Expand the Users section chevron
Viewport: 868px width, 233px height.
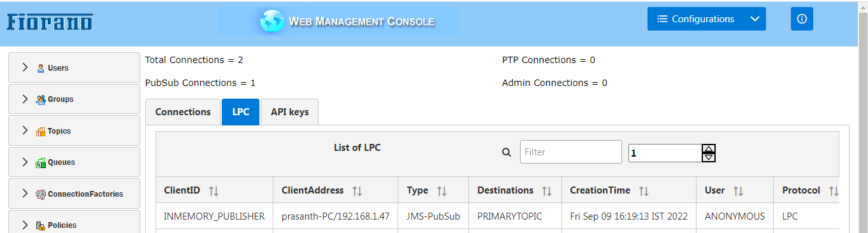pyautogui.click(x=25, y=67)
